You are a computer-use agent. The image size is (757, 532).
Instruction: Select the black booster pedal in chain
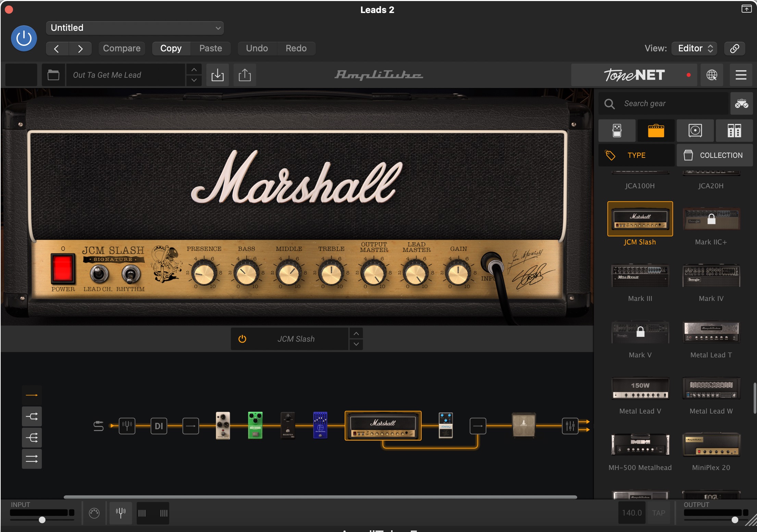[288, 425]
